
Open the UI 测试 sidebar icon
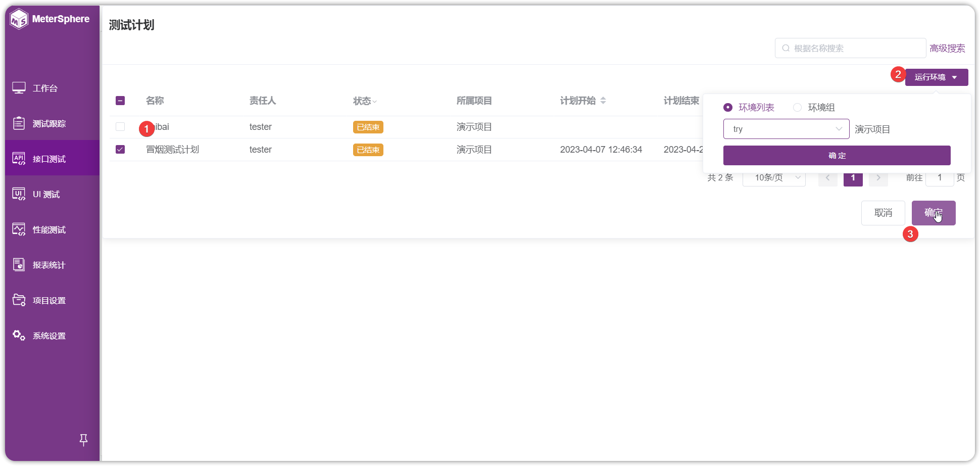19,194
